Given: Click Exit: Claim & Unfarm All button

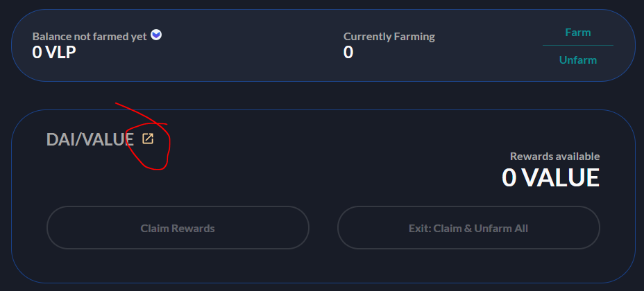Looking at the screenshot, I should (468, 227).
